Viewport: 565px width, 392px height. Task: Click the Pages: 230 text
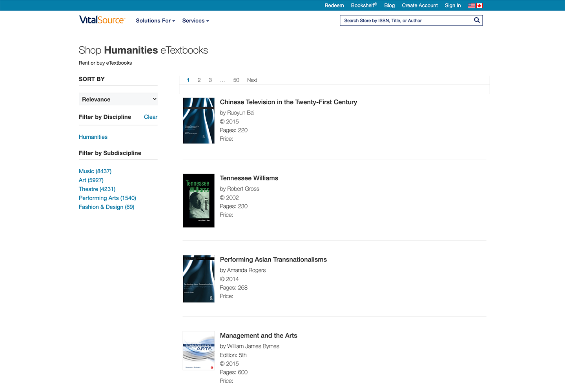(x=233, y=206)
